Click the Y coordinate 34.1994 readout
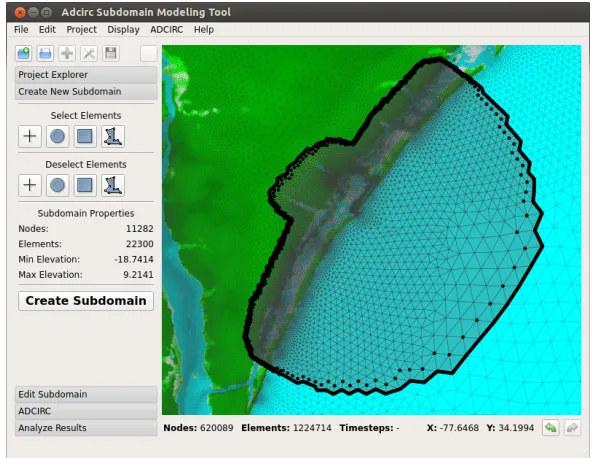The width and height of the screenshot is (596, 458). pyautogui.click(x=510, y=428)
